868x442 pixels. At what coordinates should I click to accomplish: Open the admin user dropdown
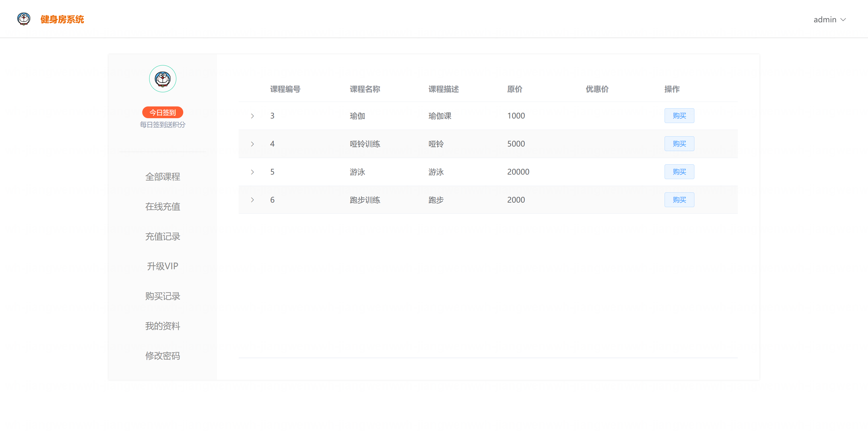[x=829, y=20]
